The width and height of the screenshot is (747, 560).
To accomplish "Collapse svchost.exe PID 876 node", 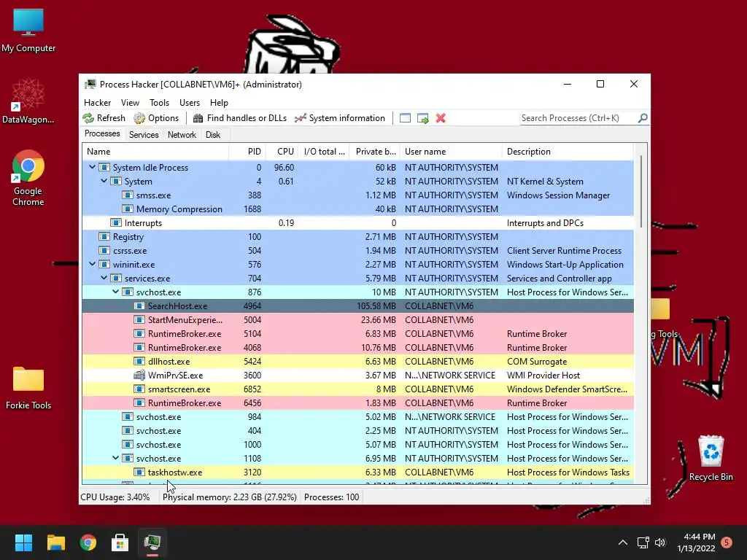I will coord(115,292).
